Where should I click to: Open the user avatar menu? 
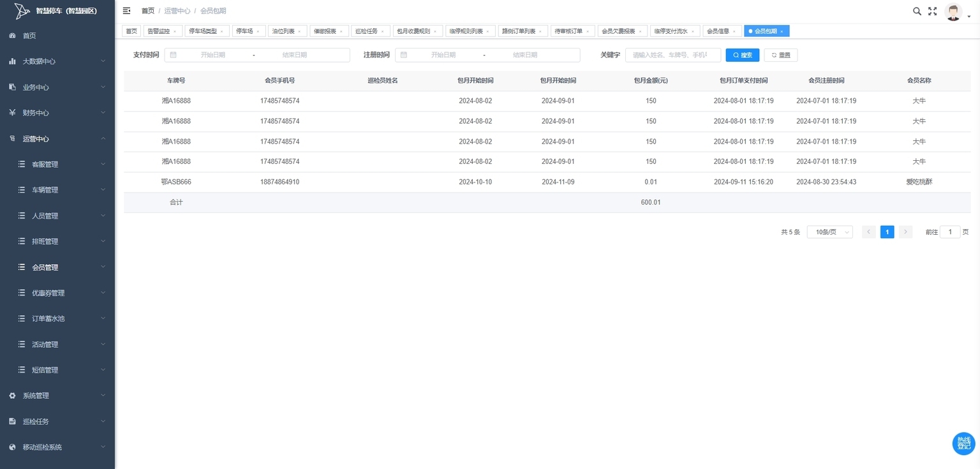[954, 12]
